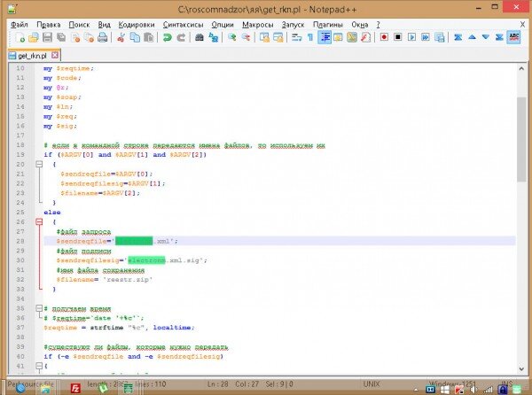Collapse the else block at line 26
Screen dimensions: 532x395
(39, 222)
